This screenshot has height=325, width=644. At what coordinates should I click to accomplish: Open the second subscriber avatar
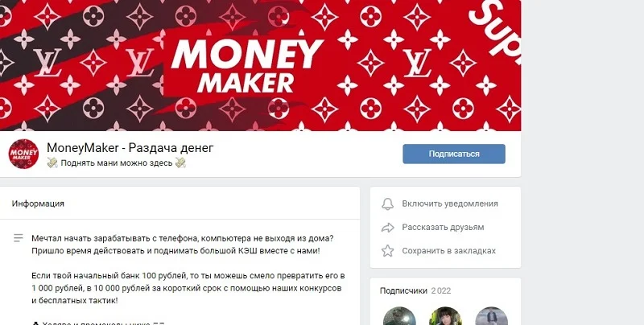click(445, 316)
